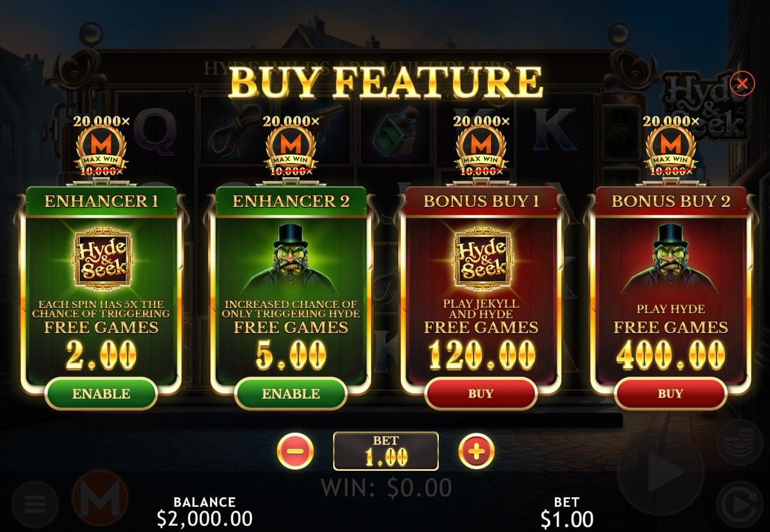The image size is (770, 532).
Task: Click Max Win badge above Enhancer 1
Action: click(x=101, y=146)
